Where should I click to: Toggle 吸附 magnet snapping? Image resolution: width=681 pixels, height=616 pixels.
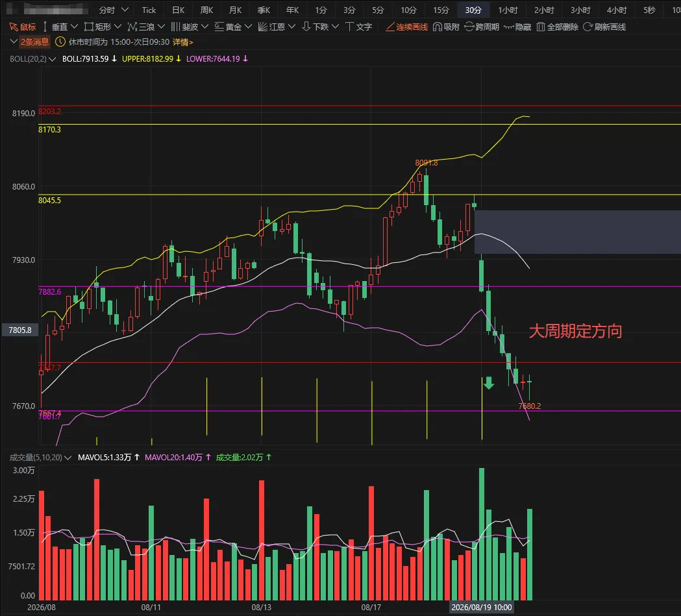pyautogui.click(x=447, y=27)
